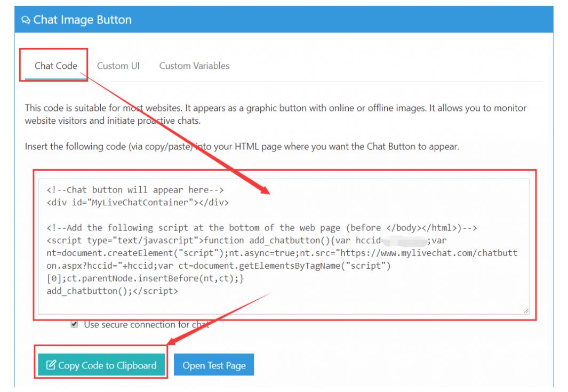Click the 'Use secure connection for chat' label
The height and width of the screenshot is (392, 568).
(147, 324)
